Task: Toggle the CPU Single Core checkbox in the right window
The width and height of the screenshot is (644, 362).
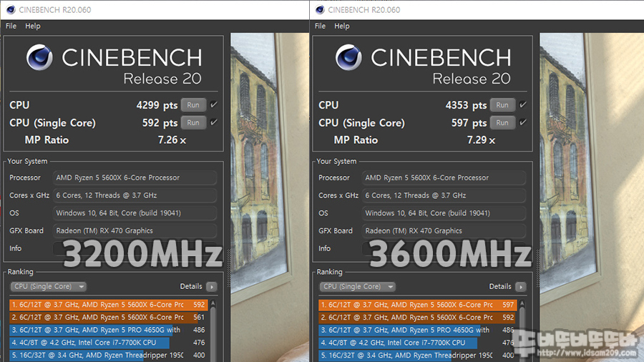Action: [x=522, y=122]
